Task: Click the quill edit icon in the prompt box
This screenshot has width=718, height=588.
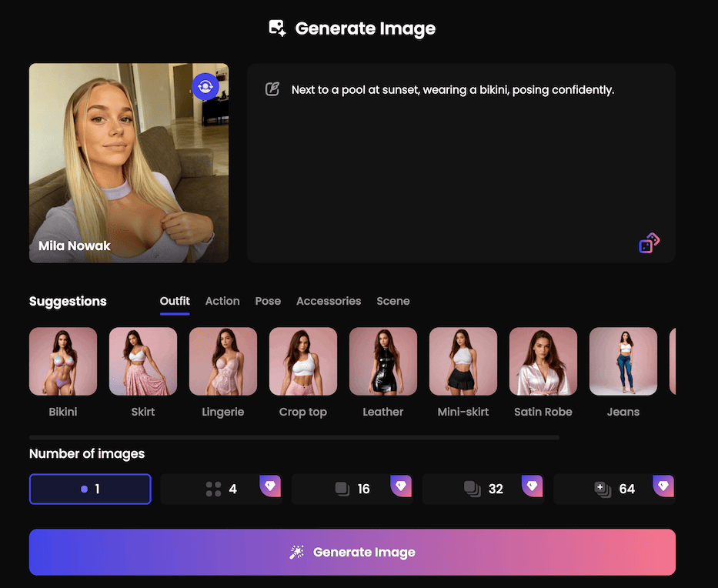Action: tap(272, 89)
